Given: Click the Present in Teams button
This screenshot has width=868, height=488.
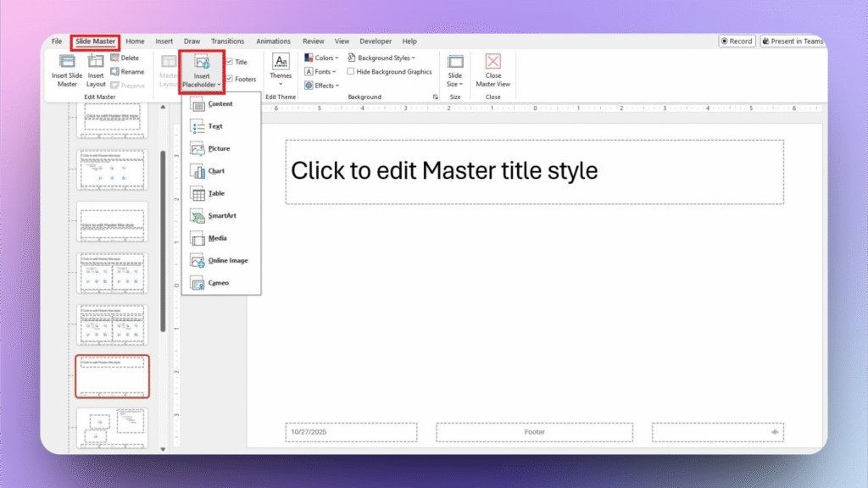Looking at the screenshot, I should (x=792, y=40).
